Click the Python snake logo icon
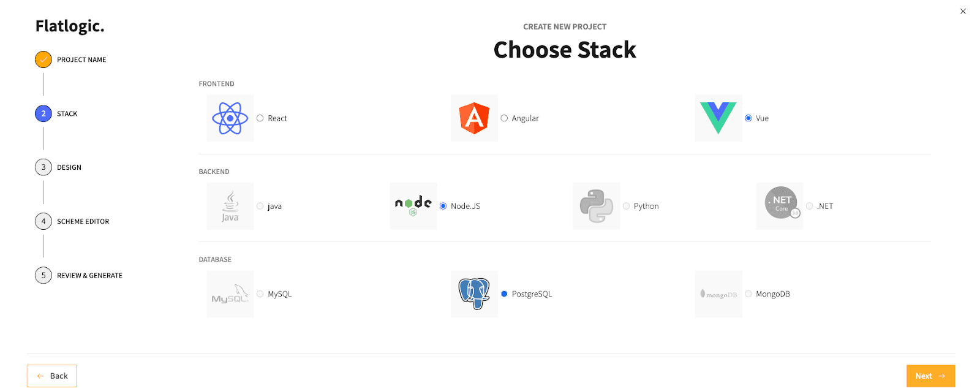 point(597,207)
